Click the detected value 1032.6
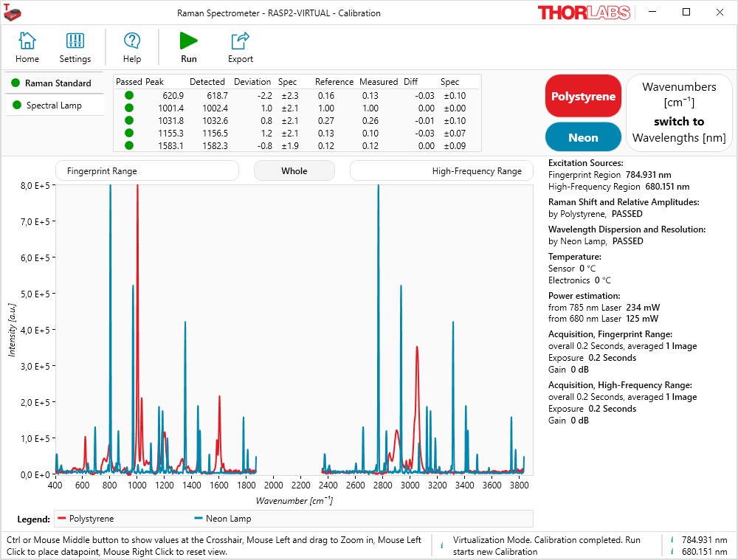The image size is (738, 560). [x=215, y=121]
